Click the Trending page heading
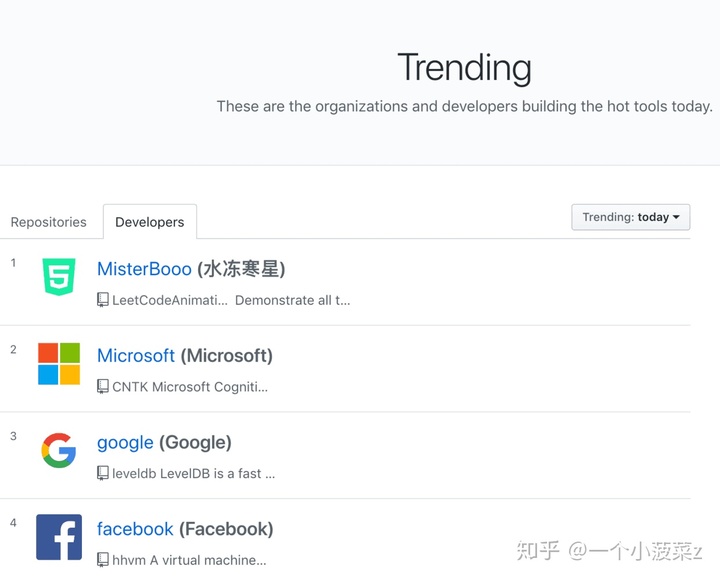720x580 pixels. [464, 68]
